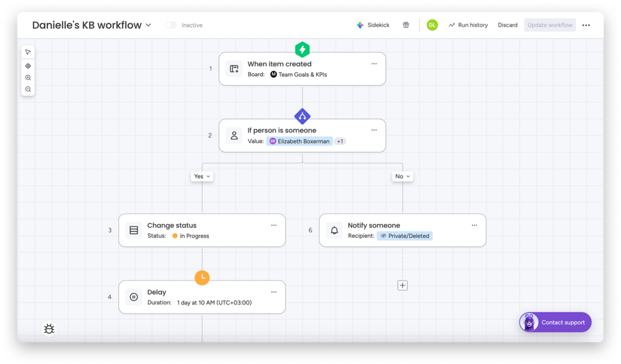Click the Delay duration value text
Viewport: 621px width, 364px height.
point(214,303)
